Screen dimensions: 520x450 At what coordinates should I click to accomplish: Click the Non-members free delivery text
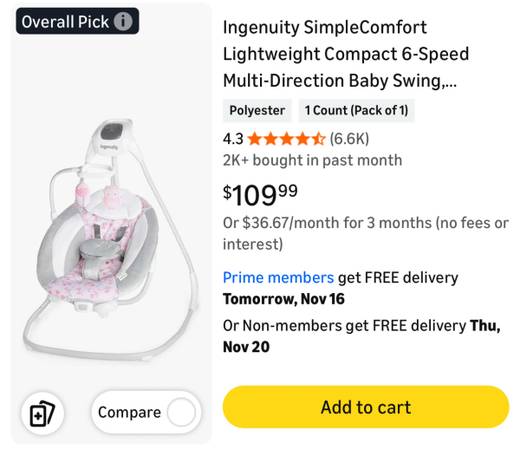[362, 336]
